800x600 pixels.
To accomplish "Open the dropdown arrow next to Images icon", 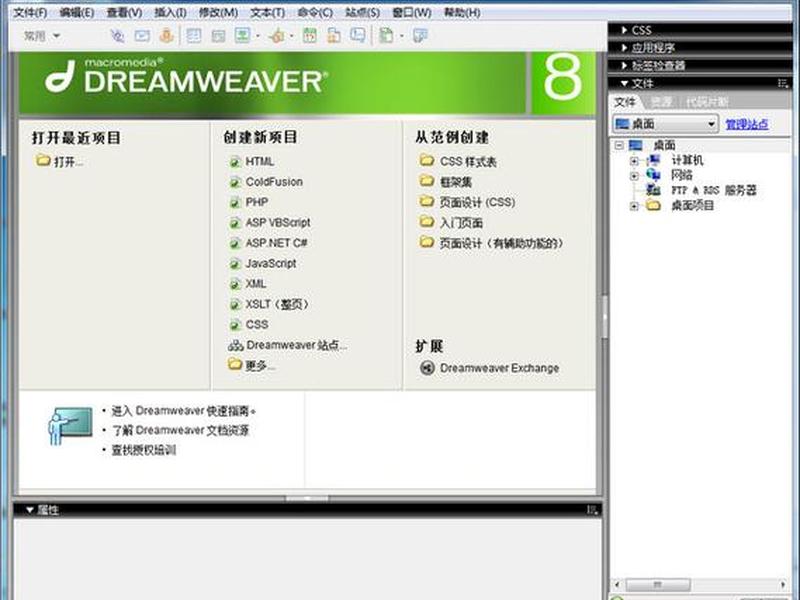I will [x=258, y=36].
